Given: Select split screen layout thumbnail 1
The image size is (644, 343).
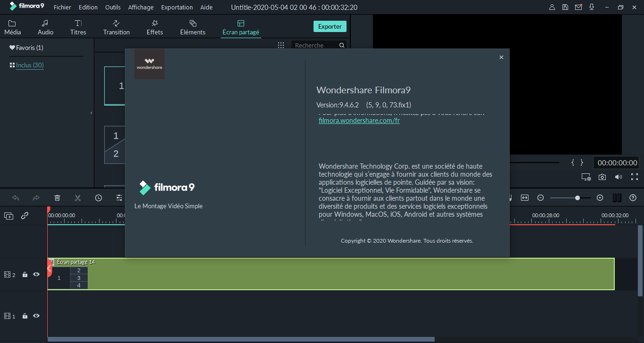Looking at the screenshot, I should tap(115, 86).
